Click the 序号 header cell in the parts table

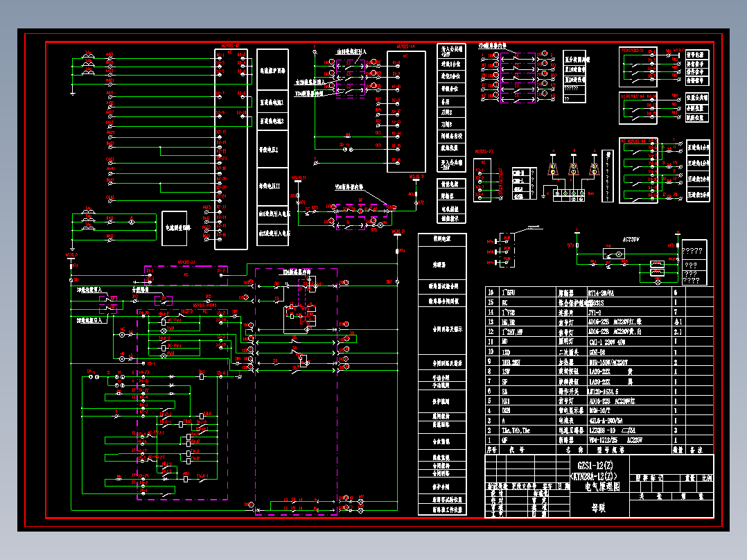point(492,450)
